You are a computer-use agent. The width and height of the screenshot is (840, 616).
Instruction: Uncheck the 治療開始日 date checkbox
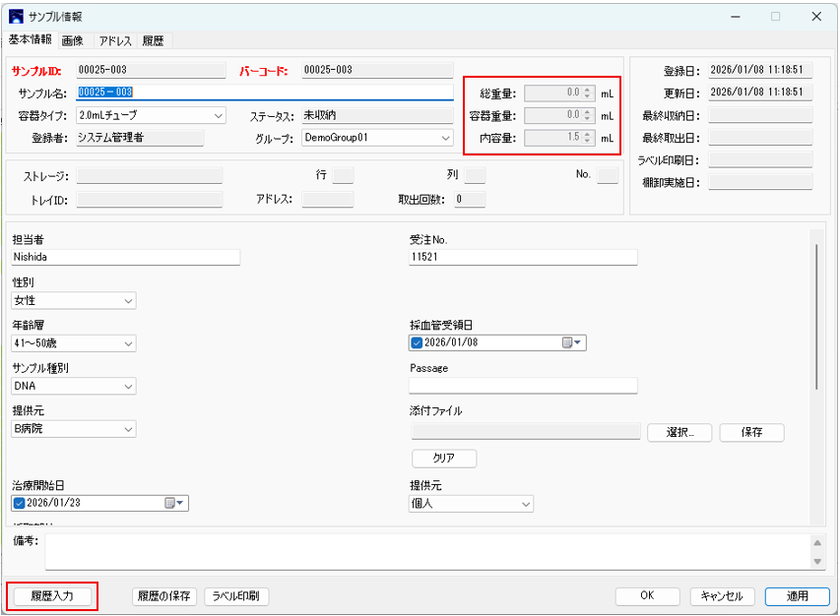click(x=19, y=504)
